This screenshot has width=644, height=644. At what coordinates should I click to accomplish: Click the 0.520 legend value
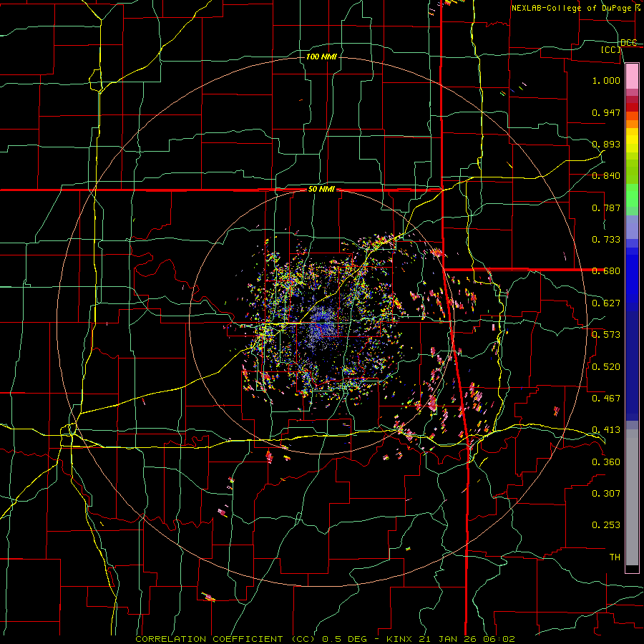click(x=606, y=366)
